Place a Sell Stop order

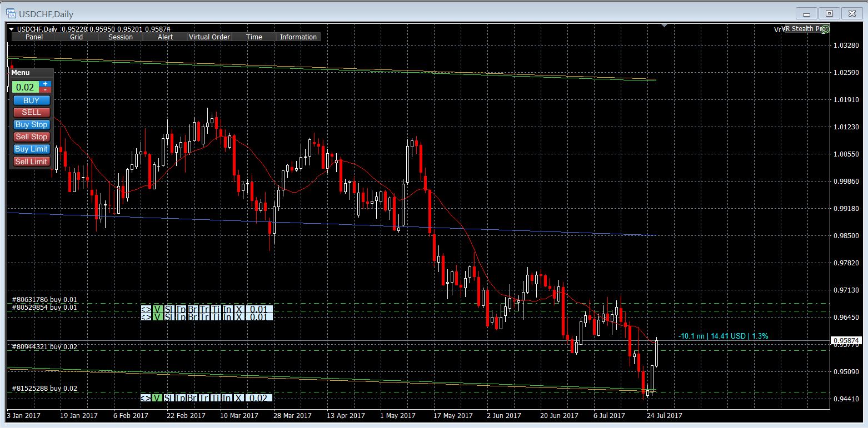coord(32,137)
